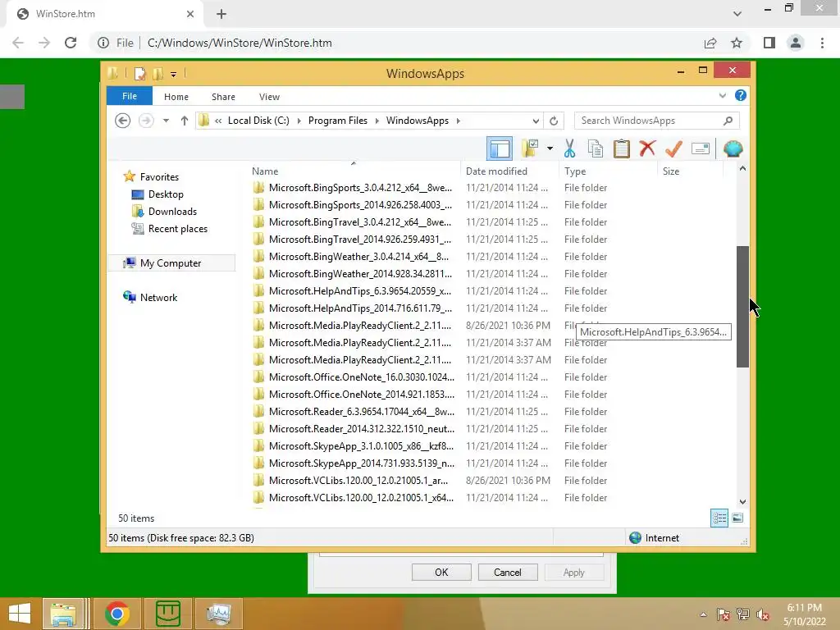The height and width of the screenshot is (630, 840).
Task: Open Chrome's three-dot menu
Action: [x=822, y=43]
